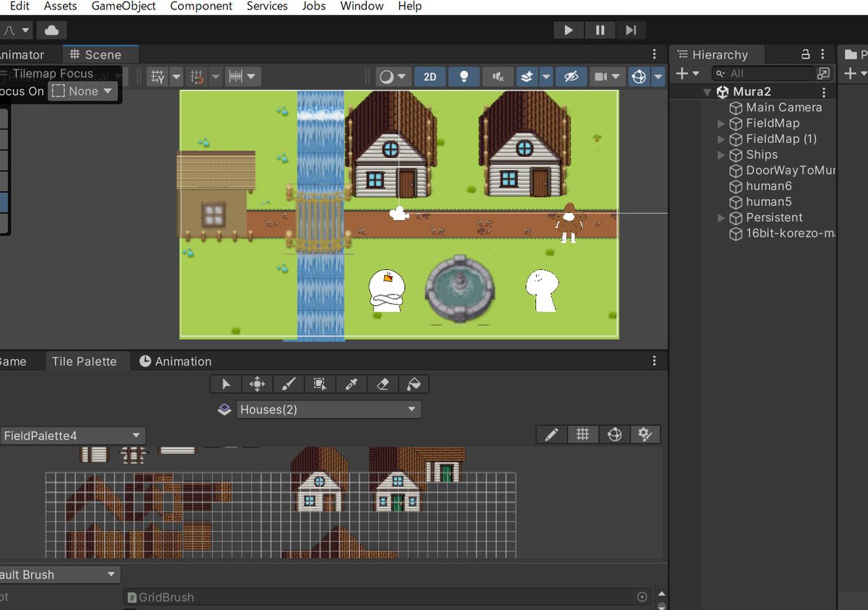Screen dimensions: 868x610
Task: Open grid snapping options dropdown arrow
Action: 176,76
